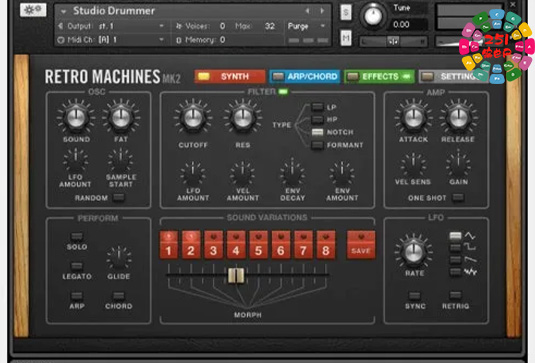Viewport: 535px width, 363px height.
Task: Toggle the RANDOM switch in OSC
Action: click(119, 197)
